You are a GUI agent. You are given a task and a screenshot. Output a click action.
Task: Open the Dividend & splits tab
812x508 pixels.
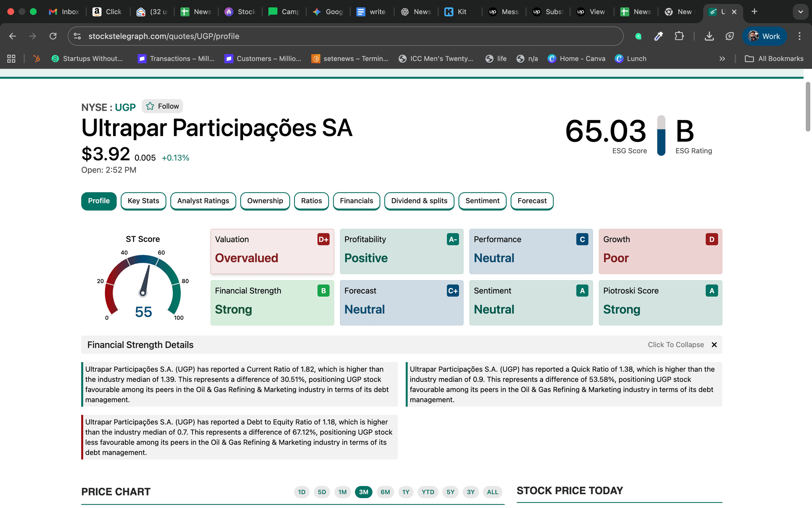(419, 201)
